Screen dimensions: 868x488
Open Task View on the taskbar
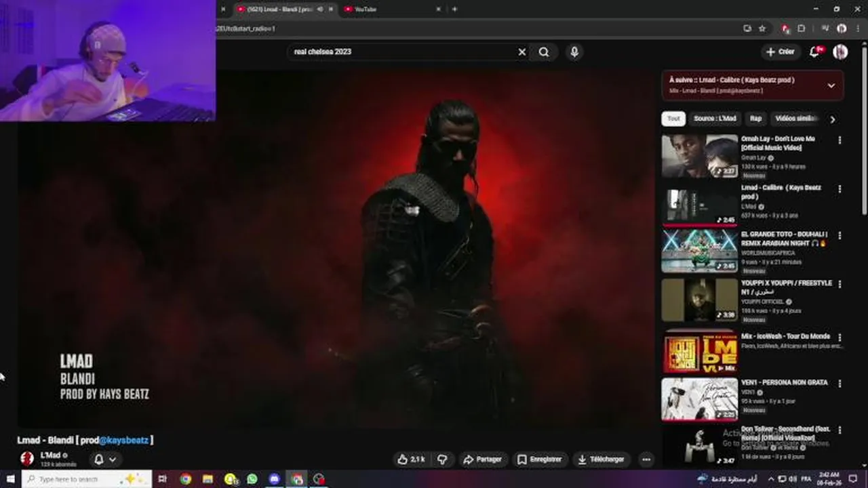[x=162, y=479]
